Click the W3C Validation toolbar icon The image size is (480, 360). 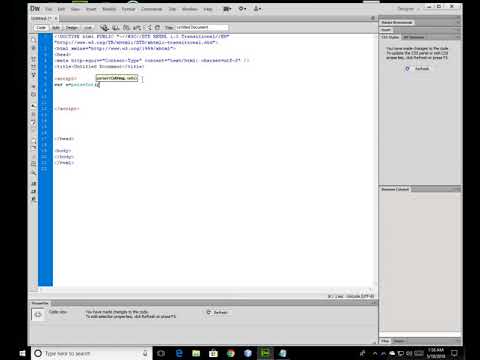[x=126, y=28]
